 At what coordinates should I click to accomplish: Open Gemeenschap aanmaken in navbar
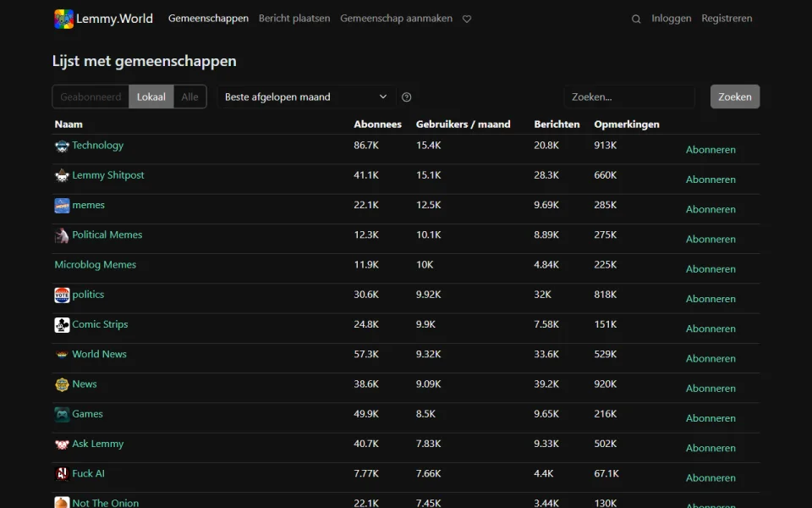coord(396,18)
